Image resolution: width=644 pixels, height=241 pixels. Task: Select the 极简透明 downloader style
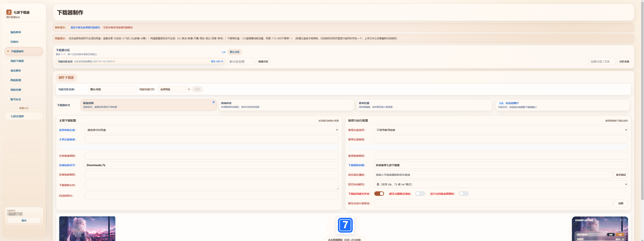click(x=149, y=105)
